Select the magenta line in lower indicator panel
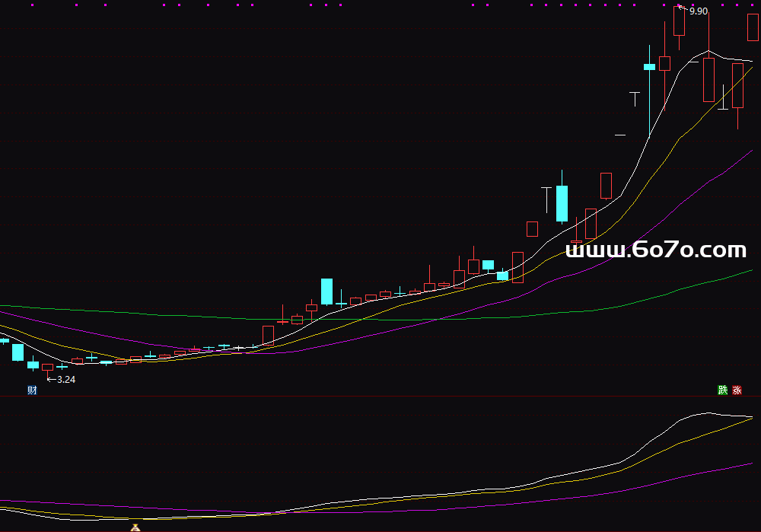The height and width of the screenshot is (532, 761). click(609, 492)
